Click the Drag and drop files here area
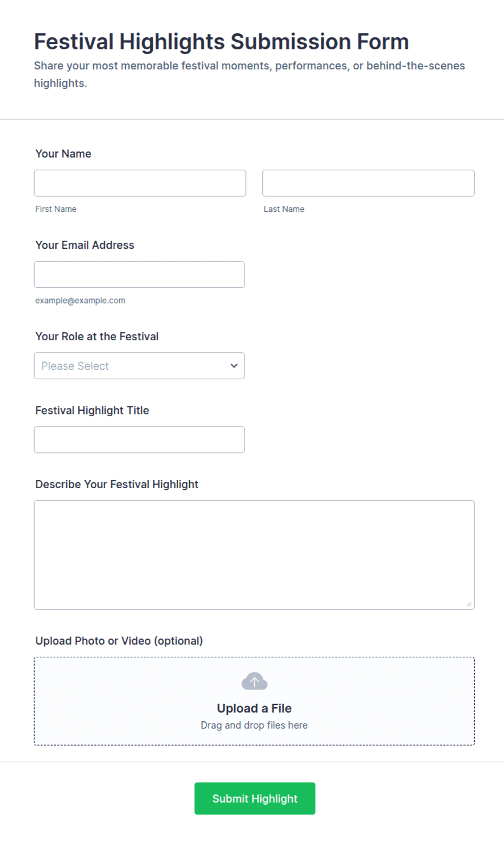Image resolution: width=504 pixels, height=841 pixels. (254, 725)
